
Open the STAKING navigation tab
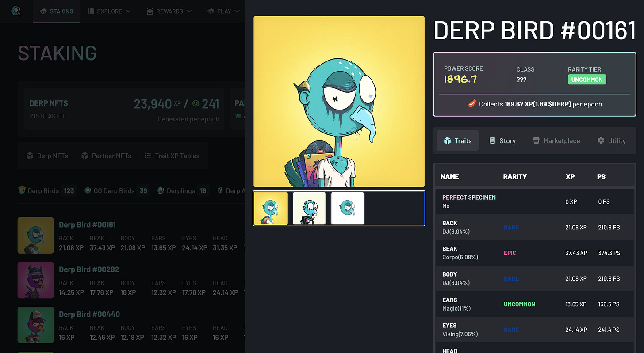point(56,11)
